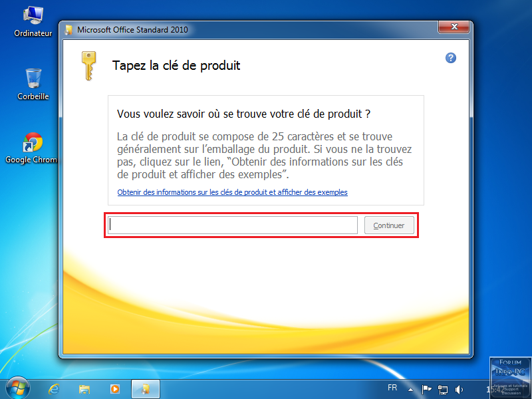Click the Office icon in the title bar
532x399 pixels.
(68, 30)
